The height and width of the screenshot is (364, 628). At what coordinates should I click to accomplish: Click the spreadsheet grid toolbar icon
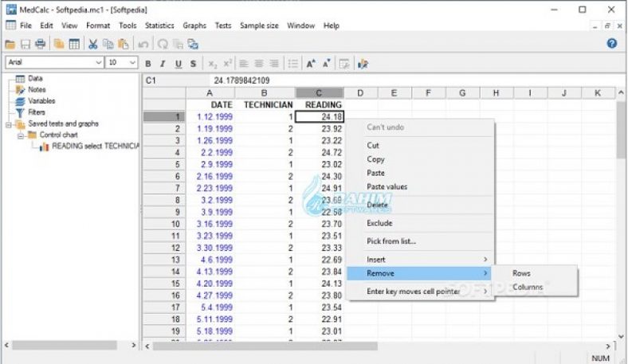[74, 44]
